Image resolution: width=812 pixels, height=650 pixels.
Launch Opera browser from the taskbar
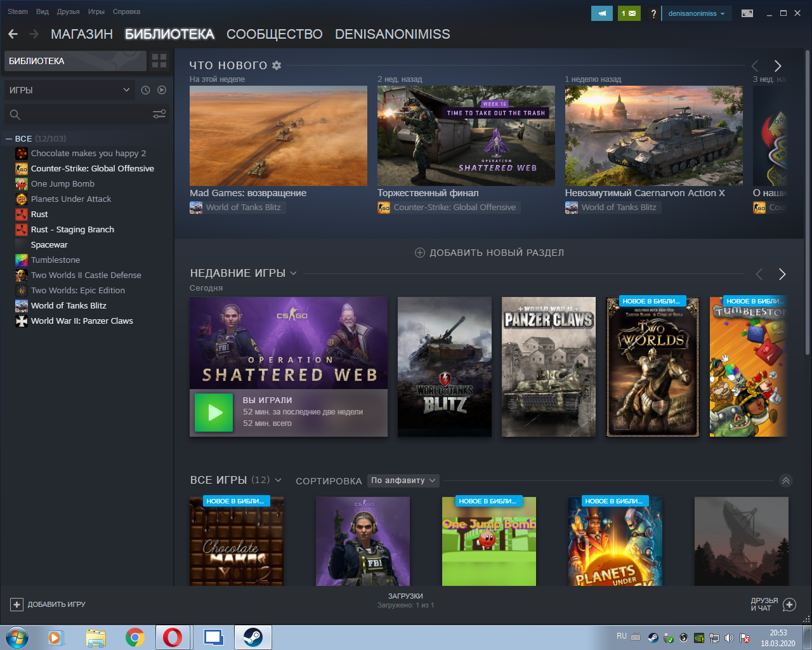point(173,637)
